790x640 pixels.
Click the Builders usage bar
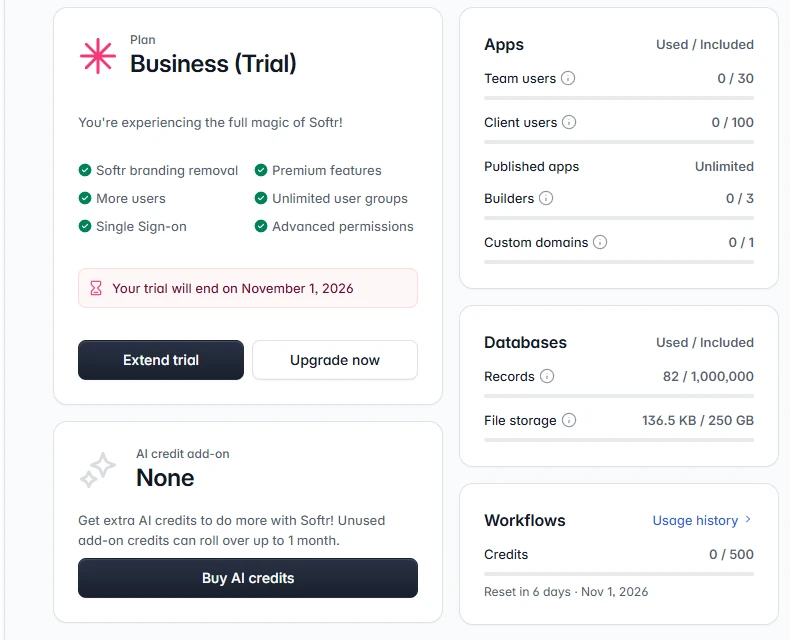click(619, 218)
